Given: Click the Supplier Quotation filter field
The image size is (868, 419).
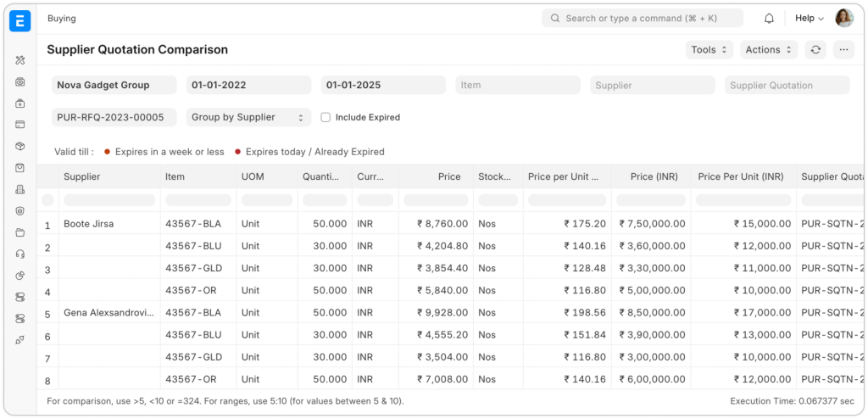Looking at the screenshot, I should [x=787, y=85].
